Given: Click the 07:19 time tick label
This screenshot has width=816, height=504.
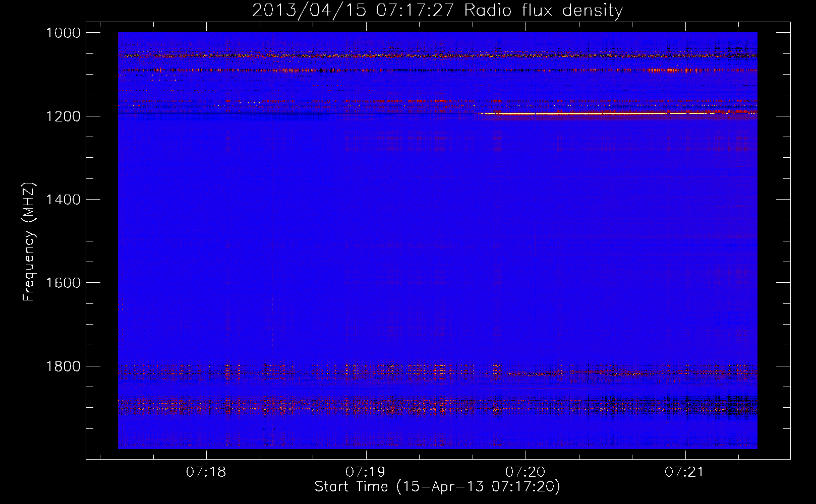Looking at the screenshot, I should point(366,472).
